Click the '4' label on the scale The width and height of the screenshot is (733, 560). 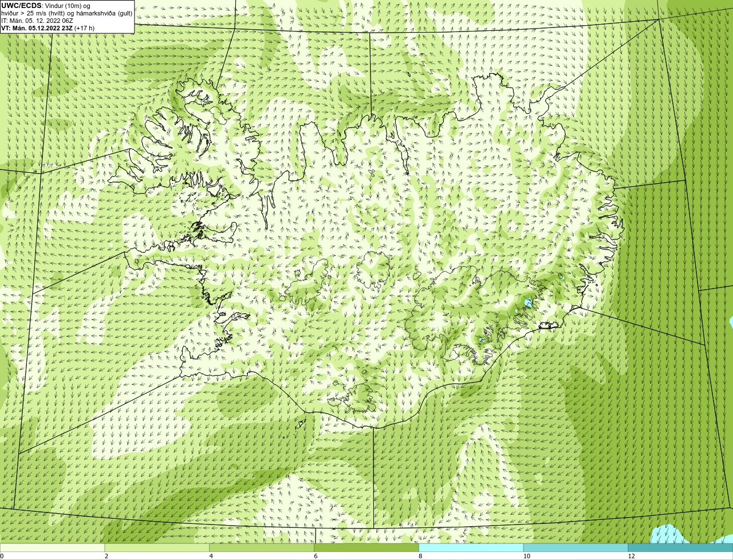click(211, 556)
